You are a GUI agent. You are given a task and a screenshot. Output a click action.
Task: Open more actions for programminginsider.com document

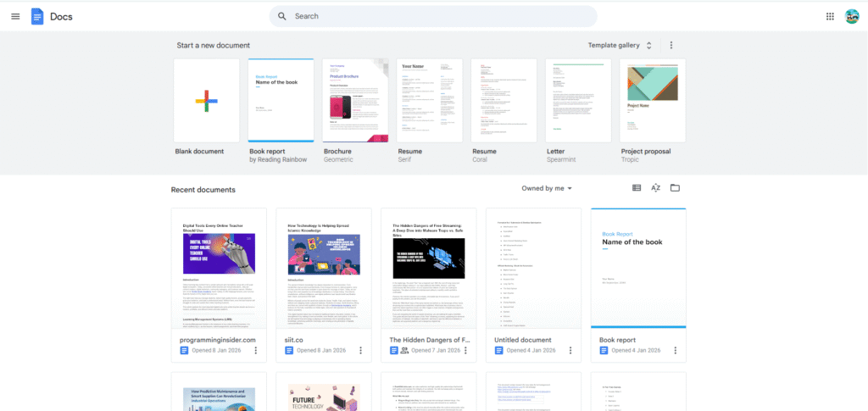[x=258, y=351]
